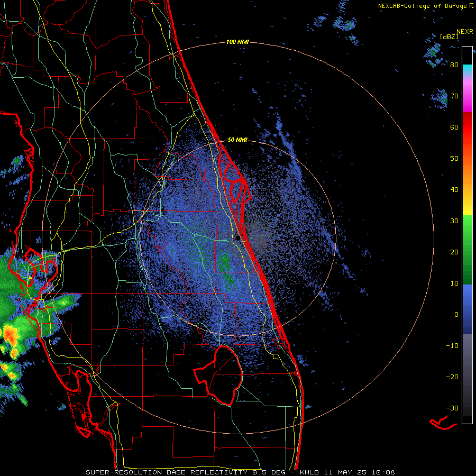Click the '11 MAY 25 10:08' timestamp
The height and width of the screenshot is (476, 476).
click(359, 472)
